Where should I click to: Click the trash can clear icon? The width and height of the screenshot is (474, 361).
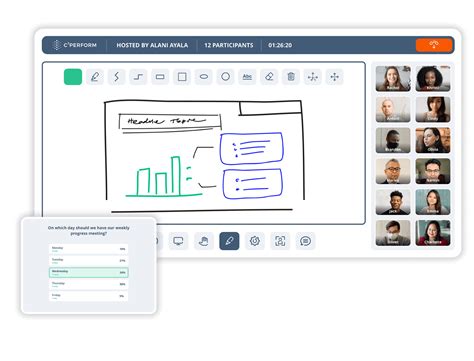(291, 77)
